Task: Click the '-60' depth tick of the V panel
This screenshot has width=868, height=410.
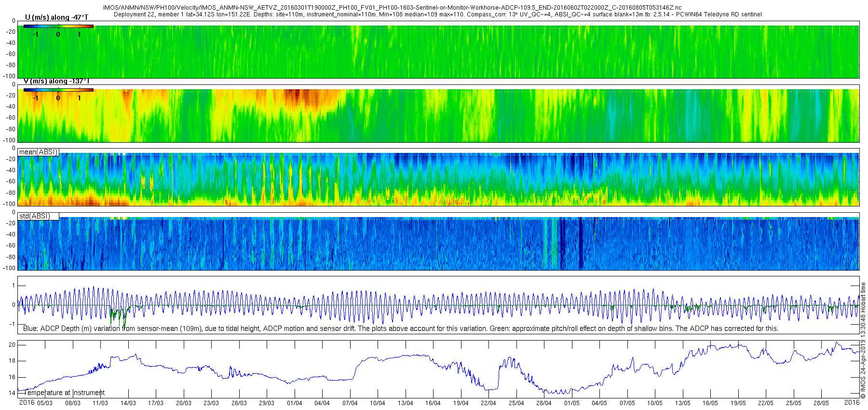Action: coord(11,118)
